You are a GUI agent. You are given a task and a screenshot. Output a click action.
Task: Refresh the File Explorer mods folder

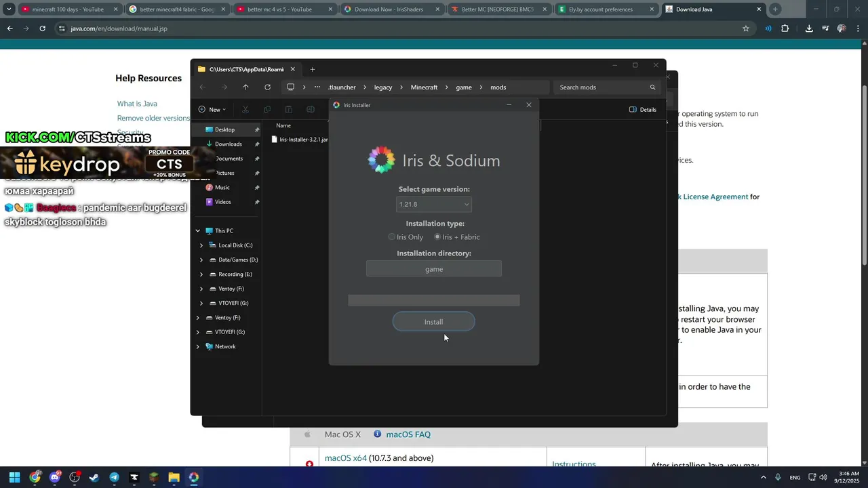[267, 87]
